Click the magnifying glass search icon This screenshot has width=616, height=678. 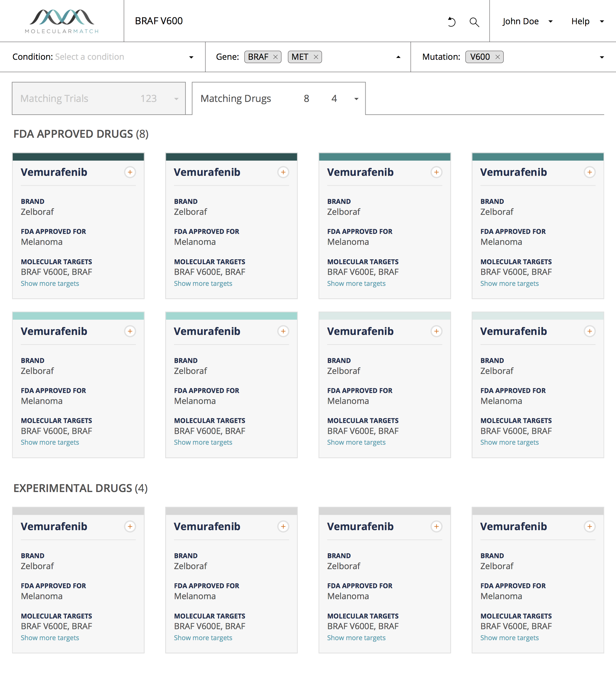pos(474,22)
